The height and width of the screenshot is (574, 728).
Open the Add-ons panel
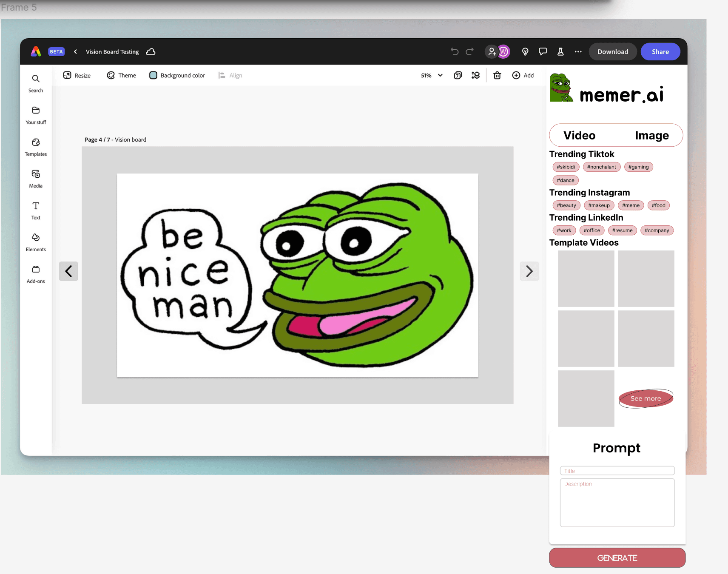[x=35, y=274]
